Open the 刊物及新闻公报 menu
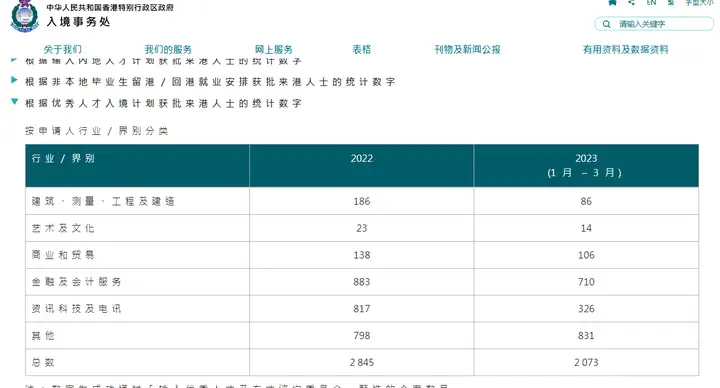The image size is (720, 388). 467,50
